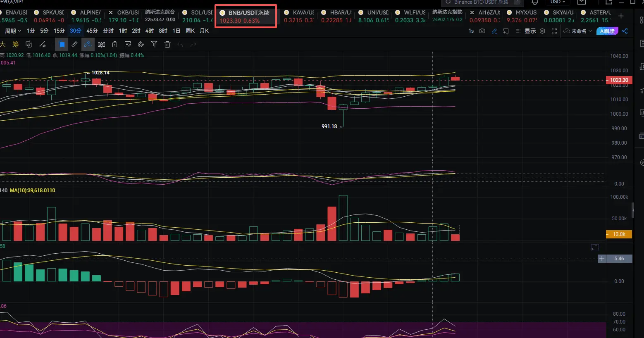Image resolution: width=644 pixels, height=338 pixels.
Task: Click the AI解读 button
Action: 607,31
